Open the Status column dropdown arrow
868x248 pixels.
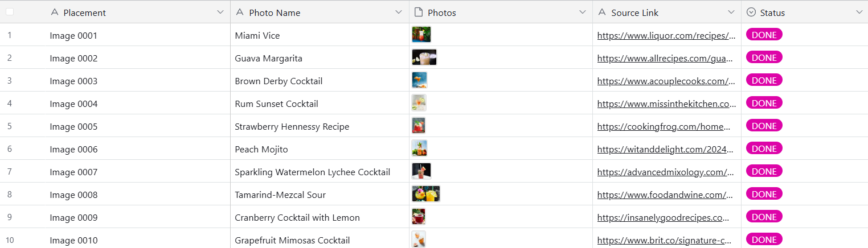pos(859,13)
